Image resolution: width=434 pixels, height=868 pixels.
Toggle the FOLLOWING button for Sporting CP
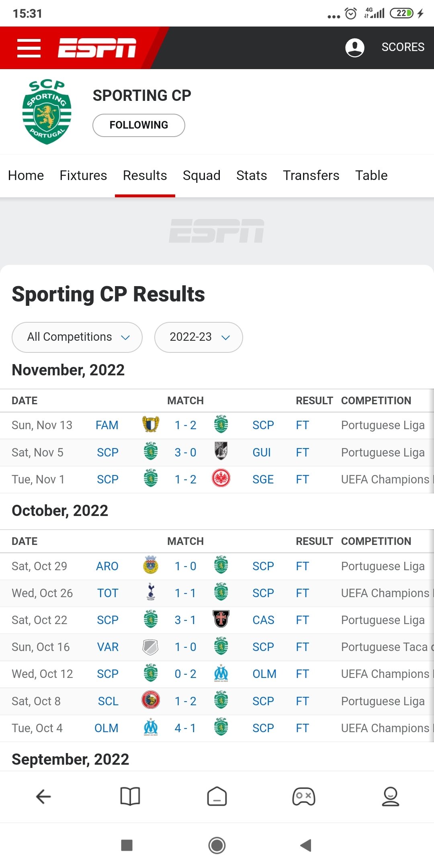click(x=139, y=125)
